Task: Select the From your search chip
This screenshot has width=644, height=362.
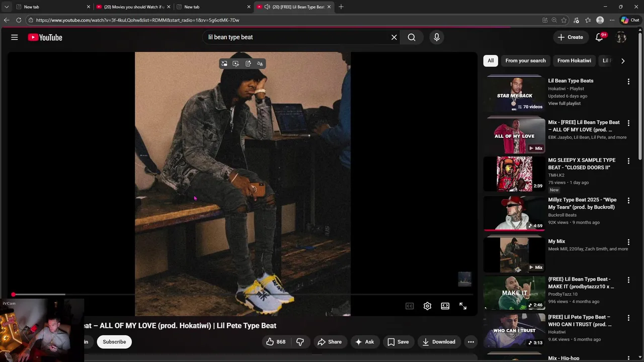Action: tap(525, 61)
